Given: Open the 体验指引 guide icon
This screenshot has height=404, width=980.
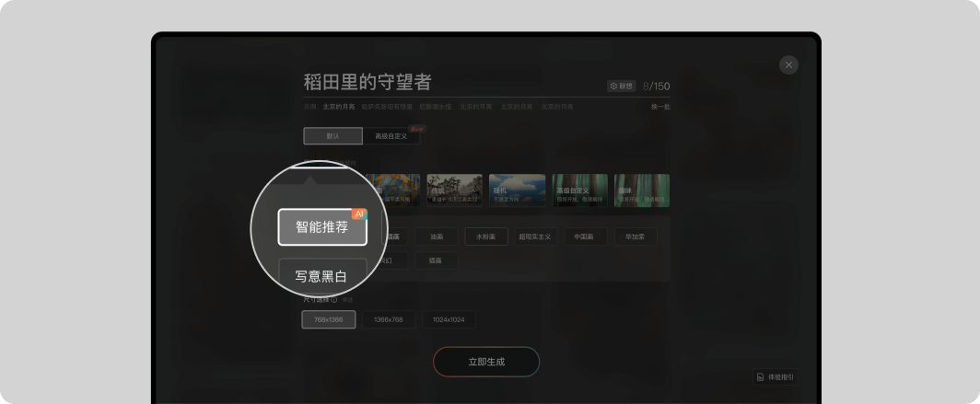Looking at the screenshot, I should point(774,376).
